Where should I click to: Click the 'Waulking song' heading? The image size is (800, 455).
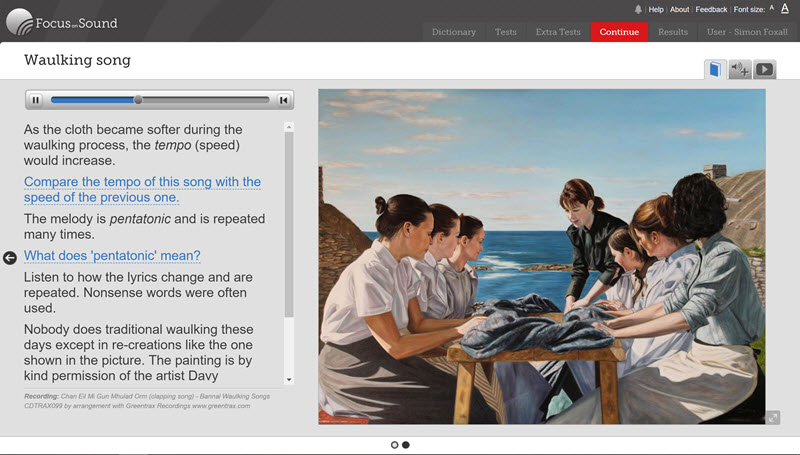tap(78, 60)
